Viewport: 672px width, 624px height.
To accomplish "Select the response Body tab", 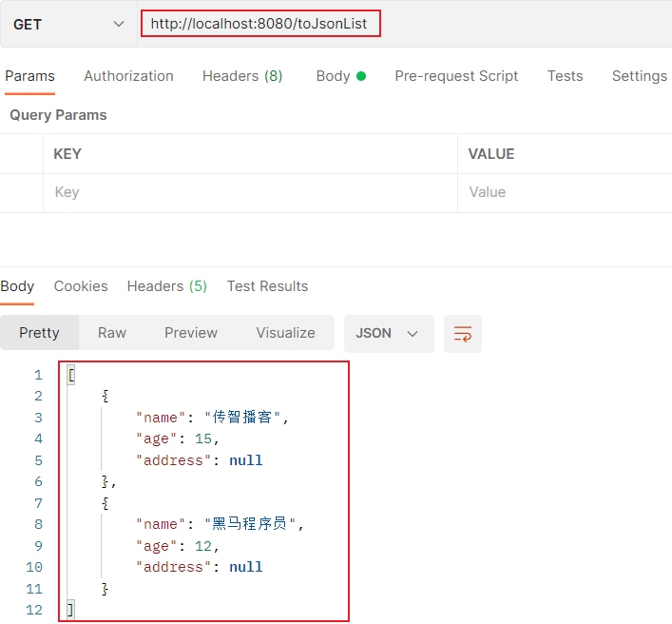I will (17, 286).
